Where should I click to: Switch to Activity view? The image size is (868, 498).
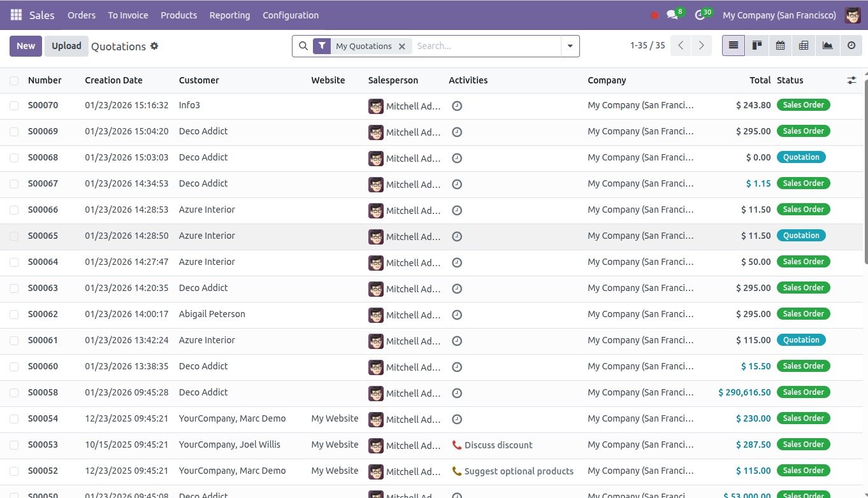pyautogui.click(x=851, y=46)
